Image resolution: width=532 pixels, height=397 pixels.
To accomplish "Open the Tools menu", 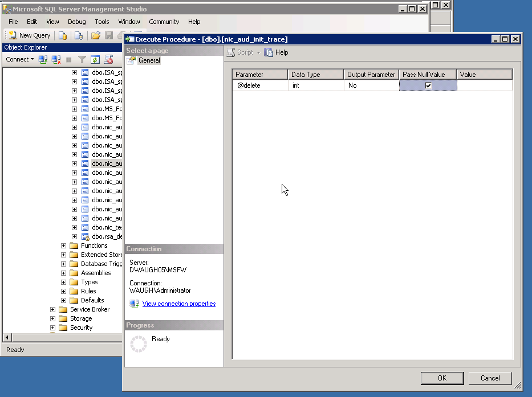I will click(x=102, y=22).
